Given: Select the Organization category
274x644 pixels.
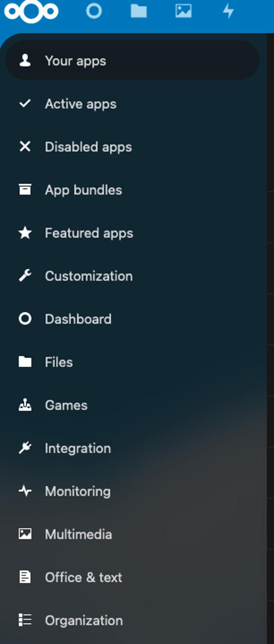Looking at the screenshot, I should click(x=84, y=620).
